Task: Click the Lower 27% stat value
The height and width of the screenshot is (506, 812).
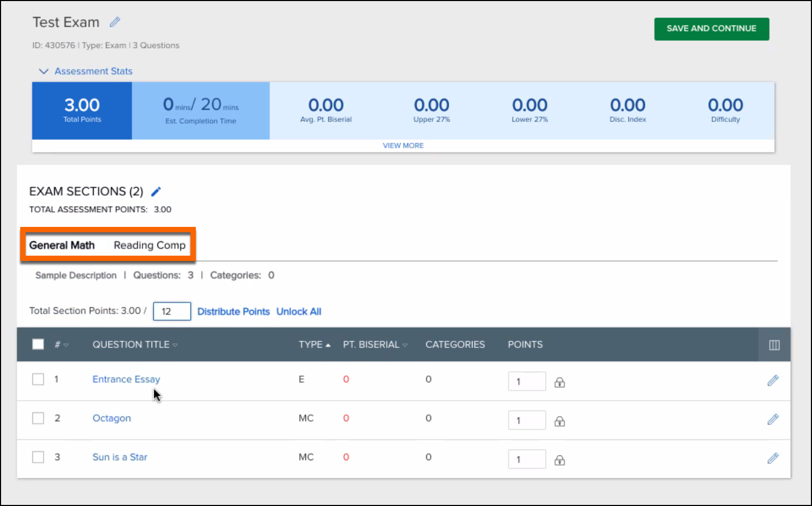Action: [x=529, y=105]
